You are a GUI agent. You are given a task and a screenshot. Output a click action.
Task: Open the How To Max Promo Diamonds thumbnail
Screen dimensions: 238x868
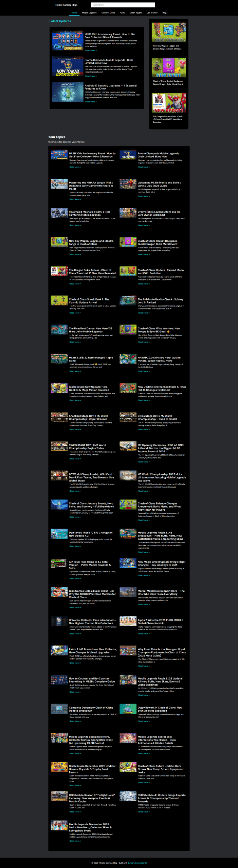pos(68,66)
